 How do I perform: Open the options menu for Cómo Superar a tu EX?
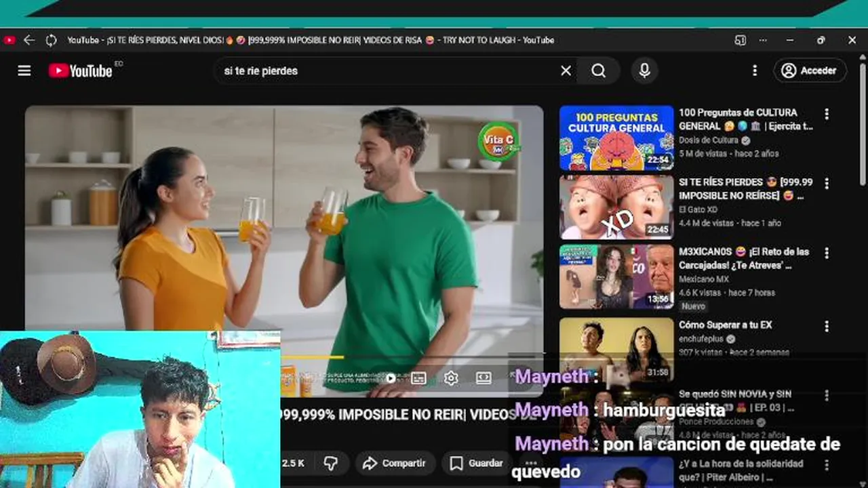click(x=826, y=326)
